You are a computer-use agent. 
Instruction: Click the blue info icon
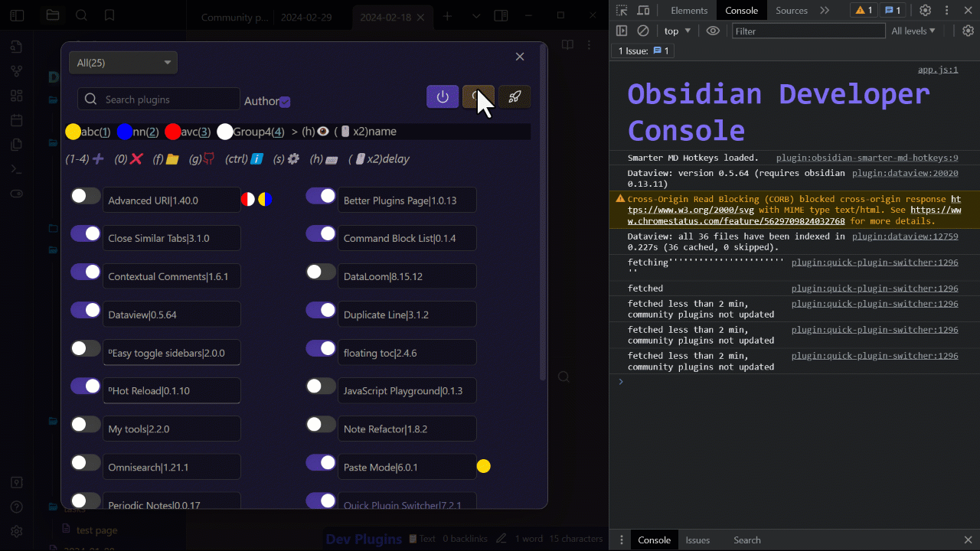pos(257,159)
